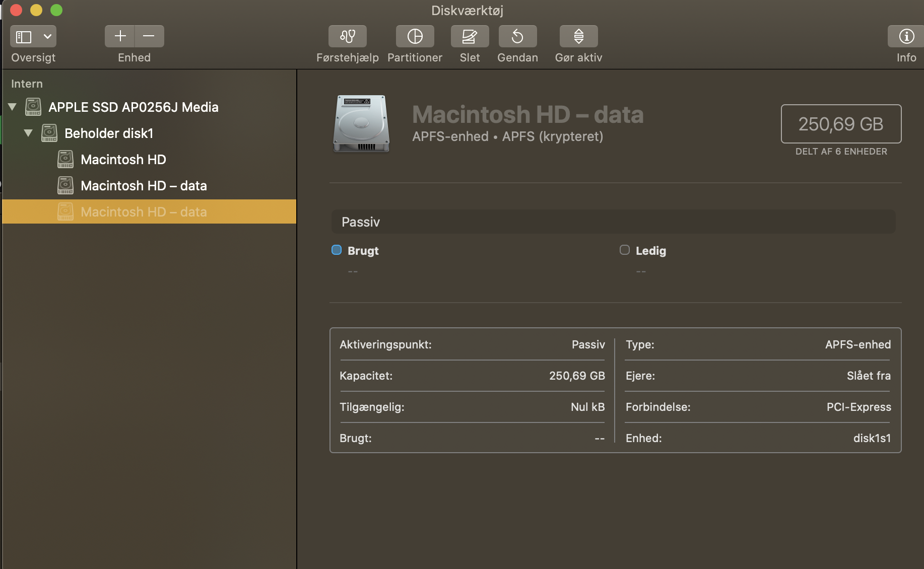Open the Oversigt view dropdown arrow
The height and width of the screenshot is (569, 924).
(47, 36)
